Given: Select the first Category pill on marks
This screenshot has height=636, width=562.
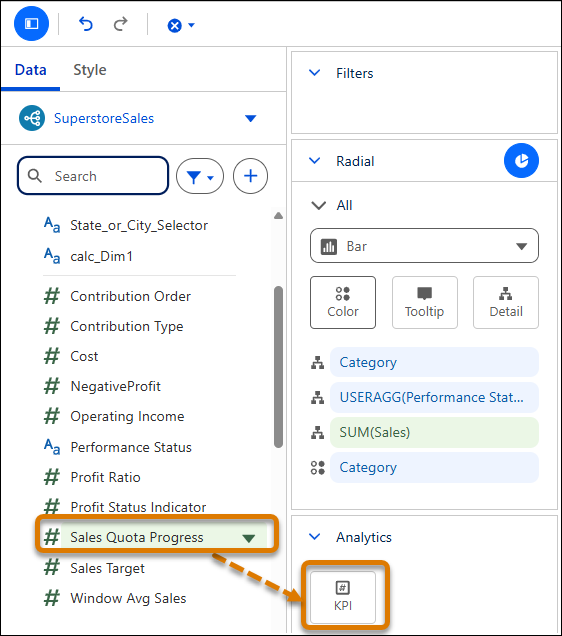Looking at the screenshot, I should pos(434,362).
